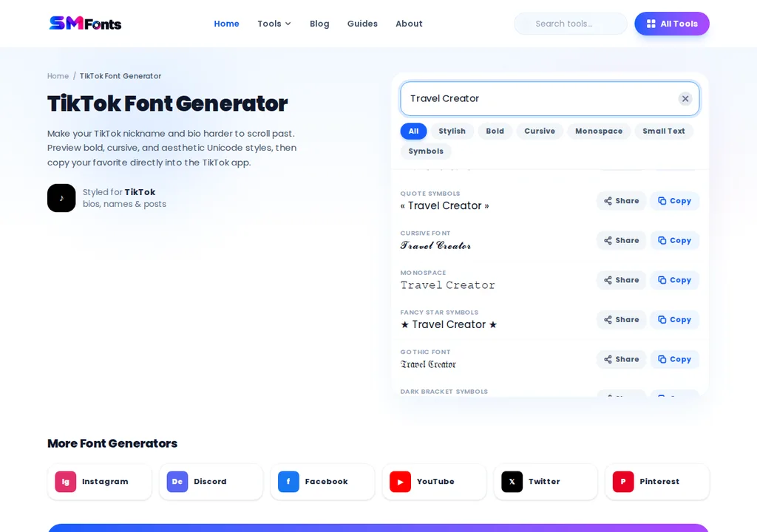
Task: Select the monospace Travel Creator preview
Action: pyautogui.click(x=447, y=284)
